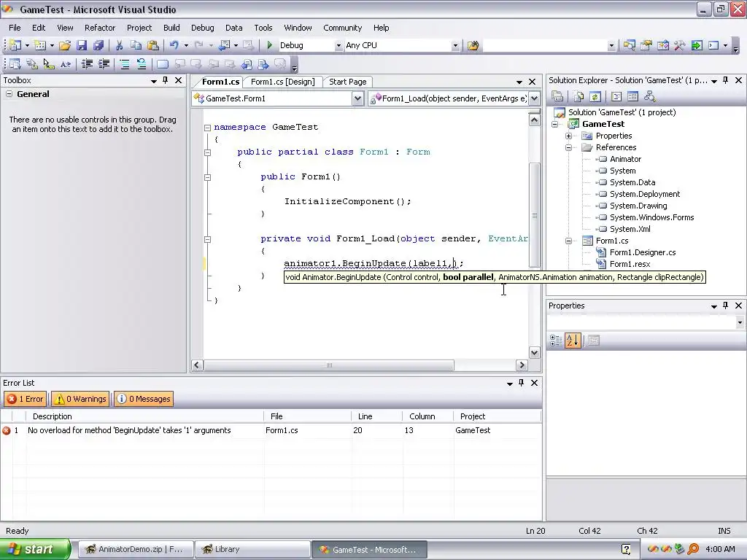This screenshot has width=747, height=560.
Task: Collapse the namespace GameTest code region
Action: point(207,128)
